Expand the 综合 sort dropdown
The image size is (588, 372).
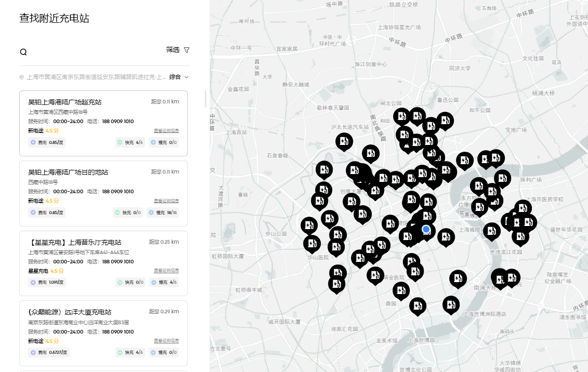179,77
